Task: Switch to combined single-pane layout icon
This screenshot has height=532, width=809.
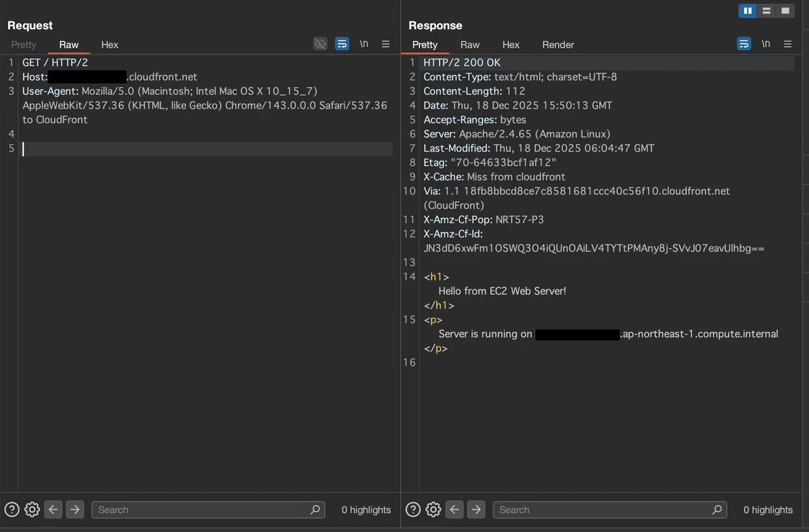Action: [785, 11]
